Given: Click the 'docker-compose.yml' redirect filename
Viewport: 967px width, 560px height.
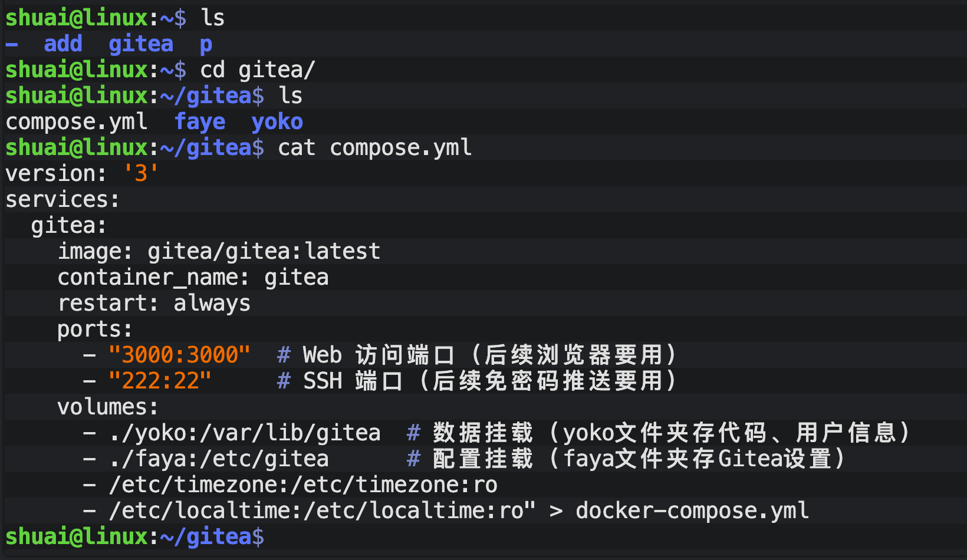Looking at the screenshot, I should tap(692, 511).
